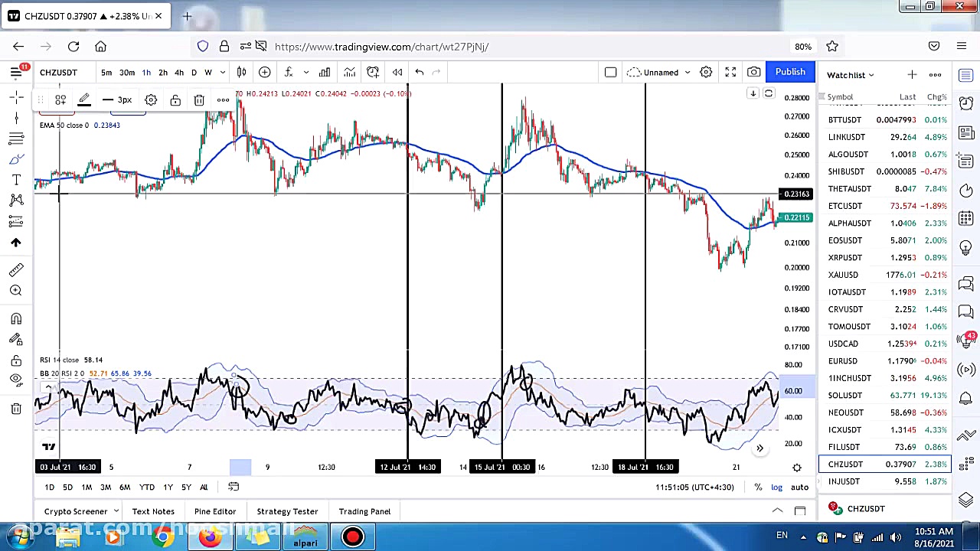
Task: Open the Go to date icon
Action: click(x=234, y=487)
